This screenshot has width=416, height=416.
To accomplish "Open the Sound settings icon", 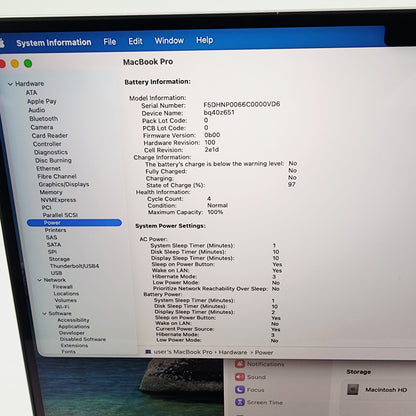I will click(x=240, y=377).
